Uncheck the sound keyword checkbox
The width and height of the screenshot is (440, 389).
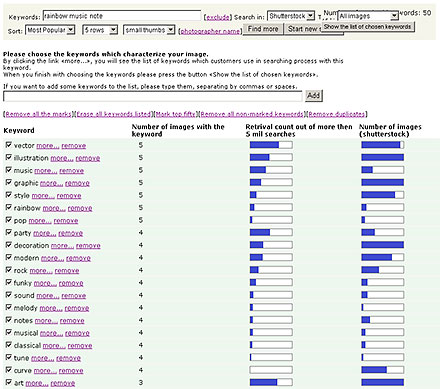[x=9, y=295]
